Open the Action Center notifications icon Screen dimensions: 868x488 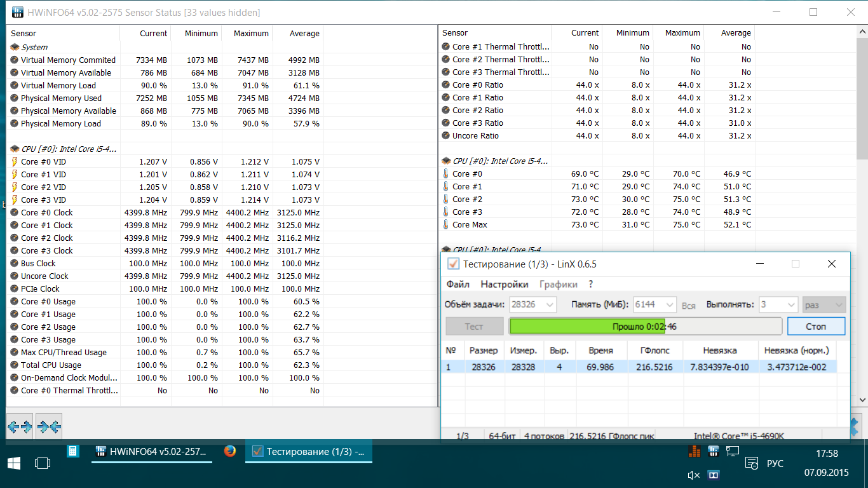point(752,463)
